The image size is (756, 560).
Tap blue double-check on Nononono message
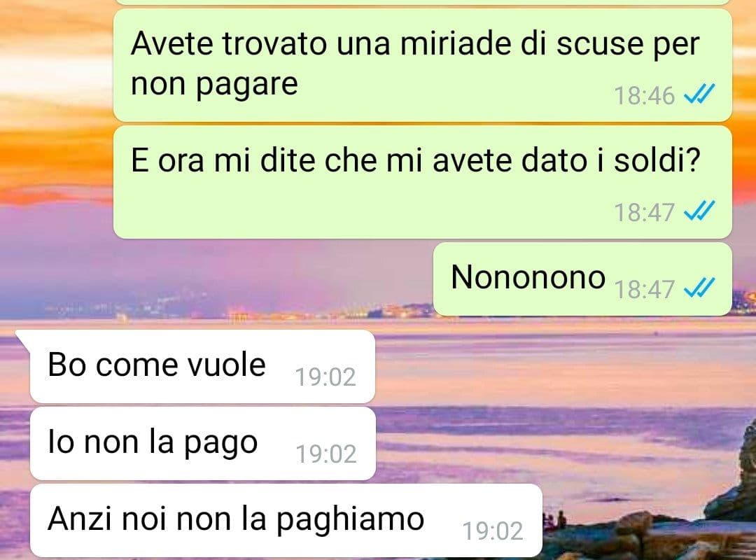pyautogui.click(x=699, y=288)
